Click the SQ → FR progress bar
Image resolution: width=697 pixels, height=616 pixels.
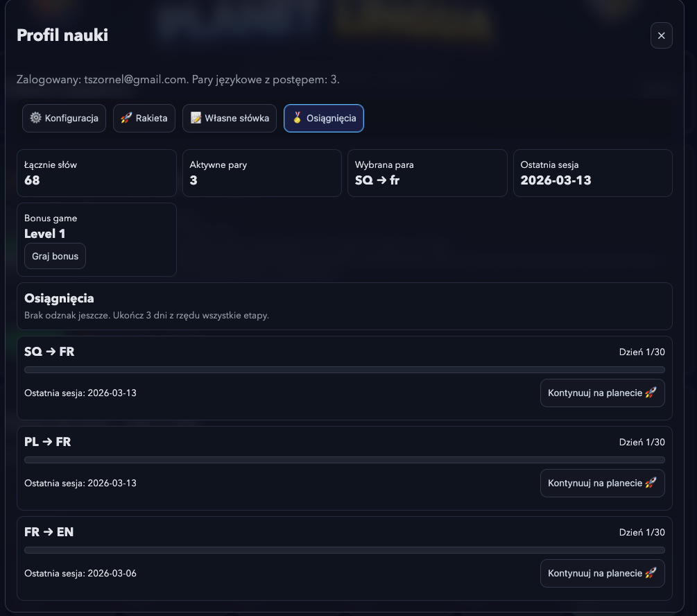click(345, 370)
